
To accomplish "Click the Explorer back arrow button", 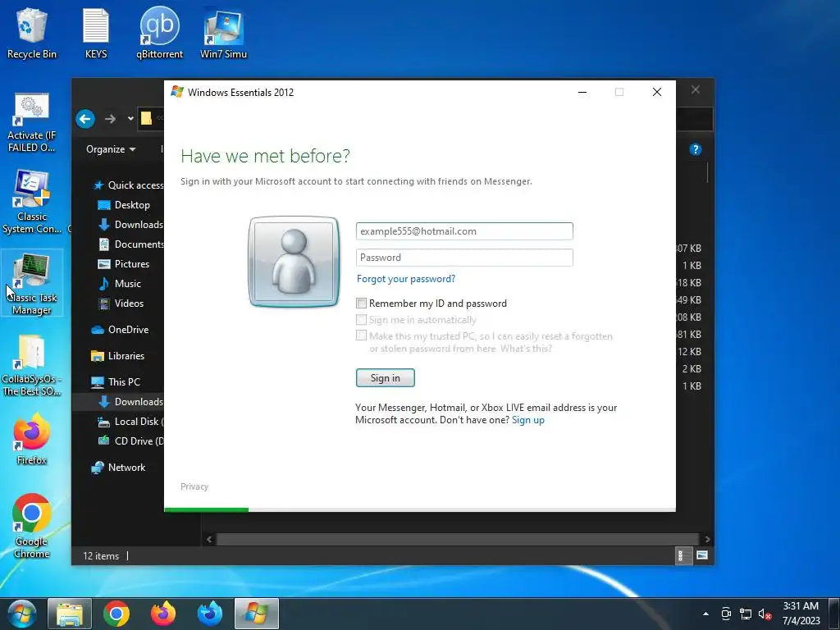I will coord(85,119).
